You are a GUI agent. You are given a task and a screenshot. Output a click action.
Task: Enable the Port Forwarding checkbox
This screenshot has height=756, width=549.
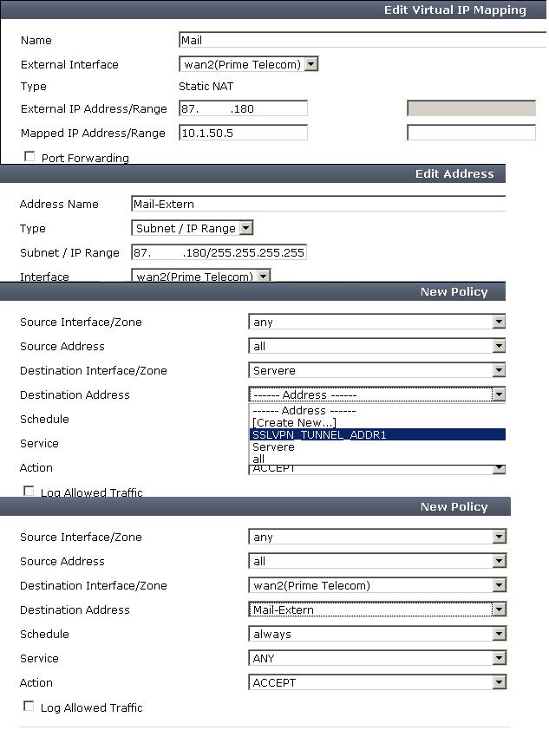tap(29, 157)
